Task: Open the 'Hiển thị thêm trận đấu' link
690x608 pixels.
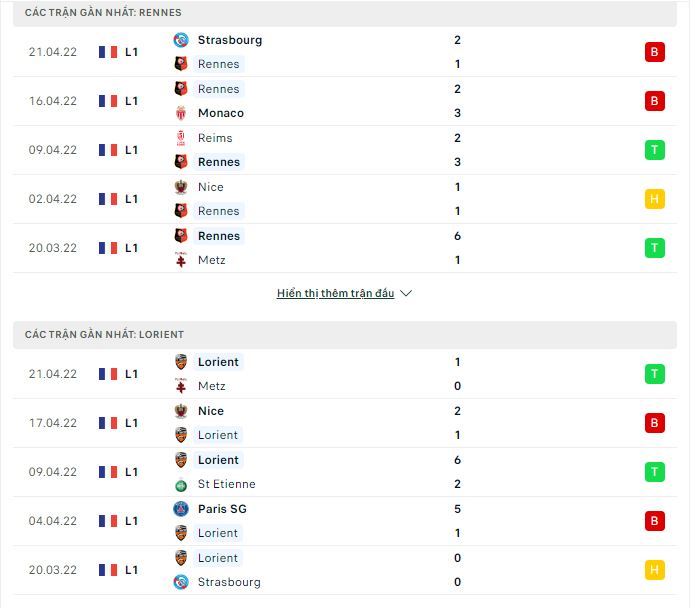Action: pos(335,293)
